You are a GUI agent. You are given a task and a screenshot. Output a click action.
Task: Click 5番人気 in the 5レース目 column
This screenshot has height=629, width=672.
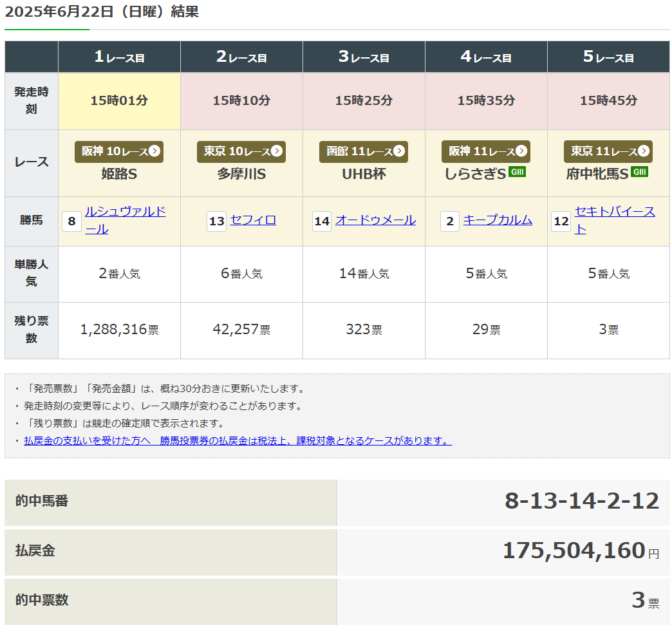[608, 274]
